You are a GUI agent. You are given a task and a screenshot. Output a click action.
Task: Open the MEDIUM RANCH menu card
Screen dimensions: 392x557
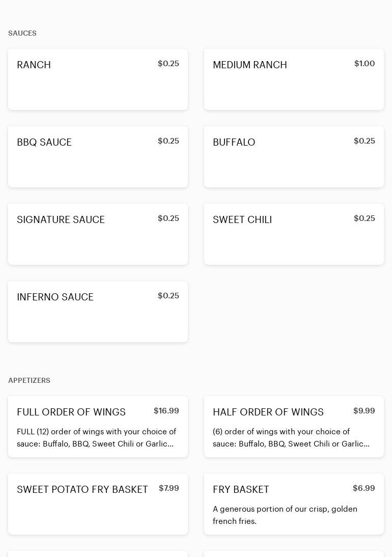coord(294,79)
